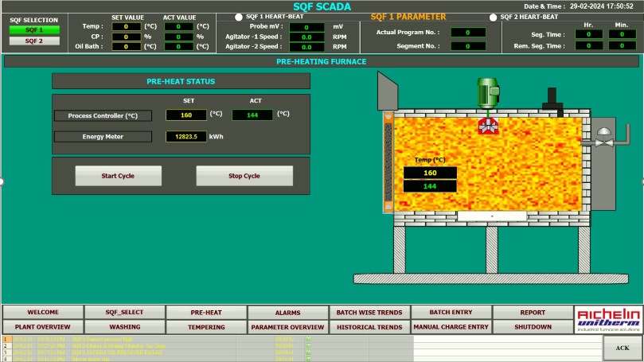This screenshot has height=362, width=644.
Task: Select the SQF 1 furnace toggle
Action: tap(33, 30)
